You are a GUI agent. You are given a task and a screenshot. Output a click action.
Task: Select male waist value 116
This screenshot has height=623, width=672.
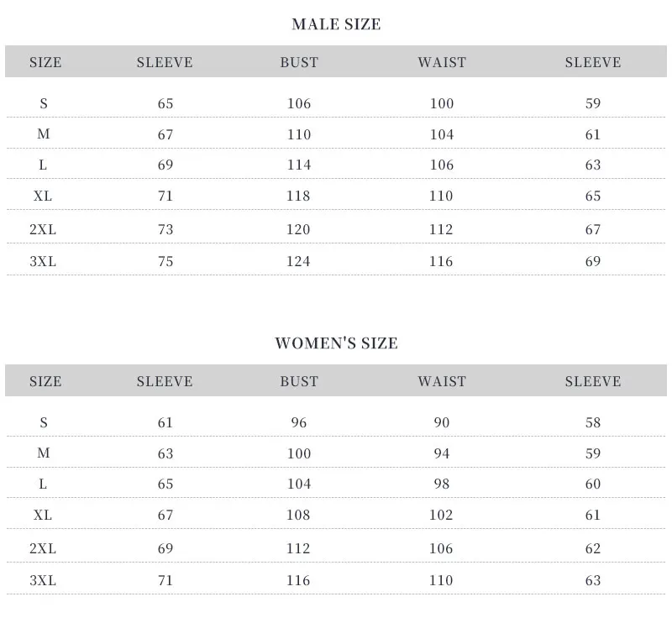441,261
